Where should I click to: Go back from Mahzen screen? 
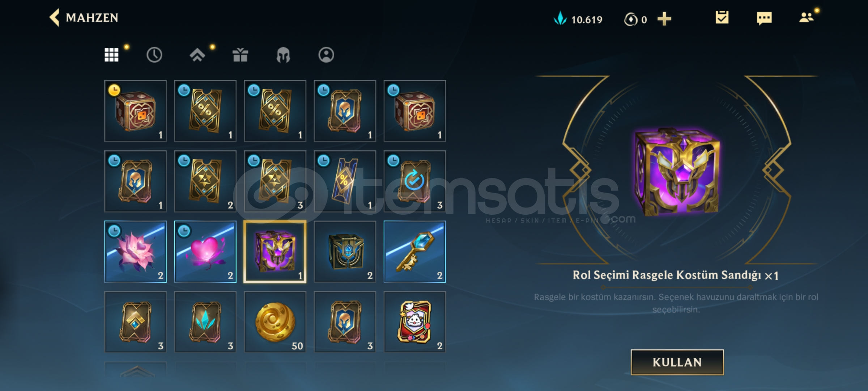click(55, 18)
